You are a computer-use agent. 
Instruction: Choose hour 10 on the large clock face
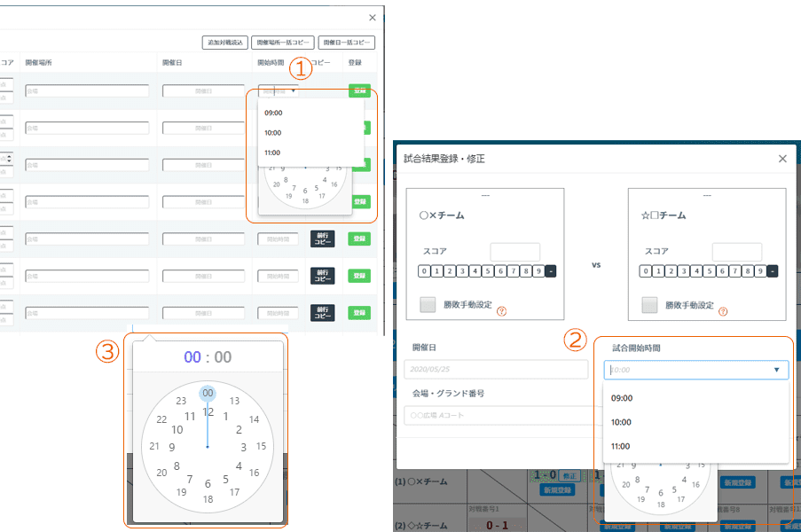pos(177,430)
